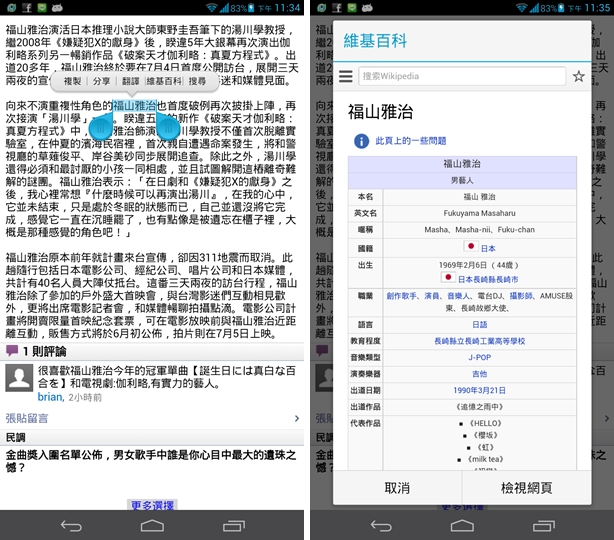Tap the blue info icon for page issues
The height and width of the screenshot is (540, 614).
point(361,141)
